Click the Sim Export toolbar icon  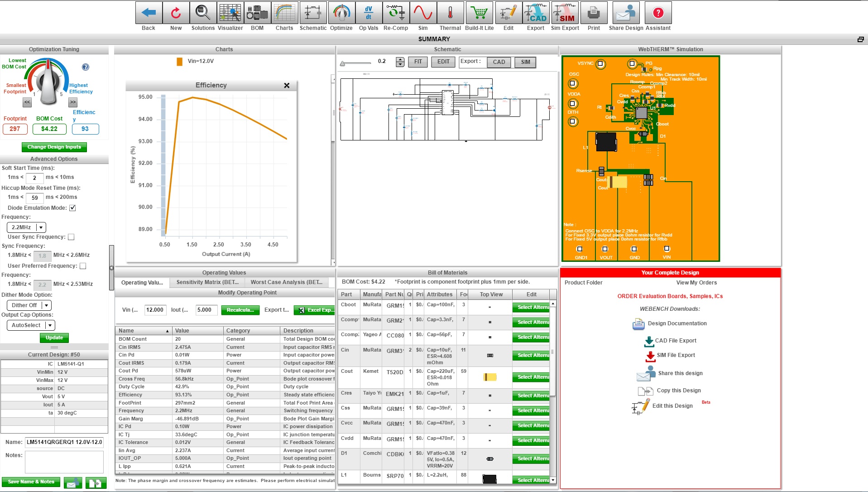(565, 13)
